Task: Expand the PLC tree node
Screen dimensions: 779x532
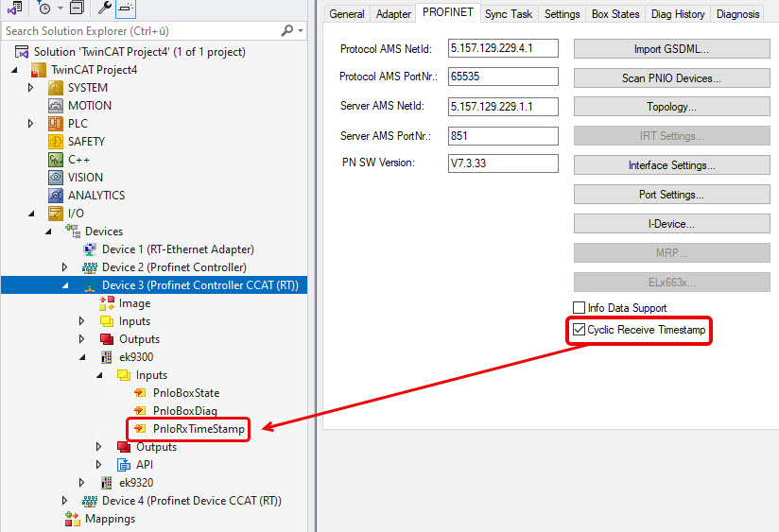Action: point(31,124)
